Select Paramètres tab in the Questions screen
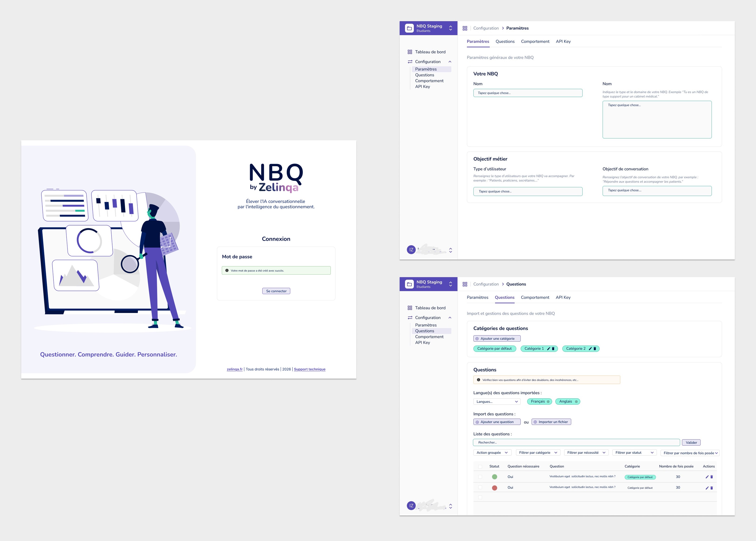 (477, 297)
